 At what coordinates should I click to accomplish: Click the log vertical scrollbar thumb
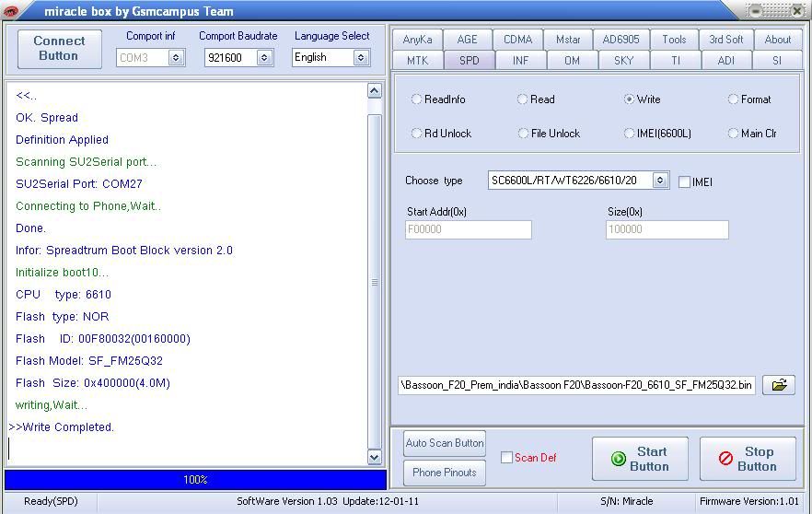(x=375, y=281)
